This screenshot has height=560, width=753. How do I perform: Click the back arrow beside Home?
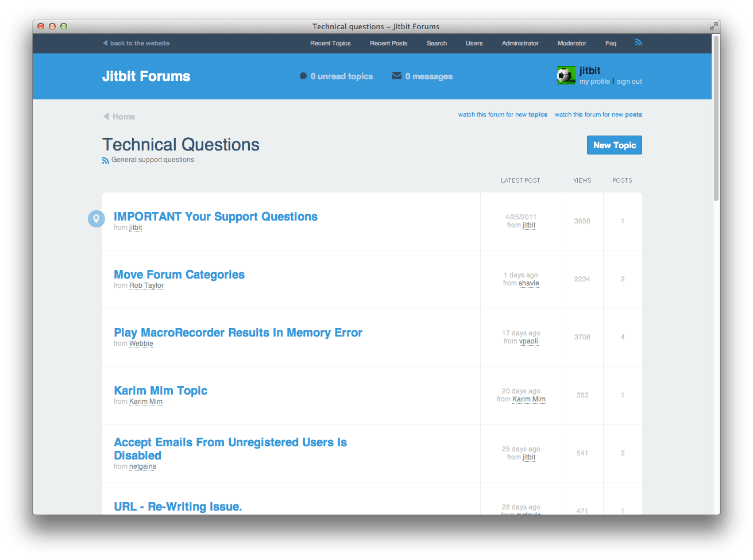(105, 116)
